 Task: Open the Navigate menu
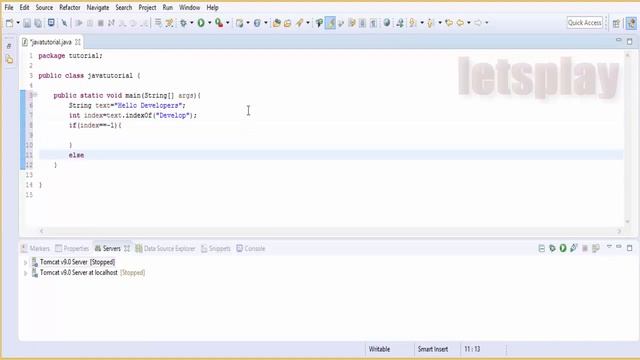point(98,7)
